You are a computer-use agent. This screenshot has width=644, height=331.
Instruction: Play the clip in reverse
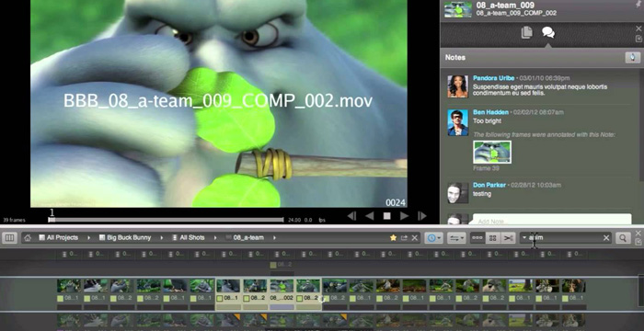[x=370, y=216]
